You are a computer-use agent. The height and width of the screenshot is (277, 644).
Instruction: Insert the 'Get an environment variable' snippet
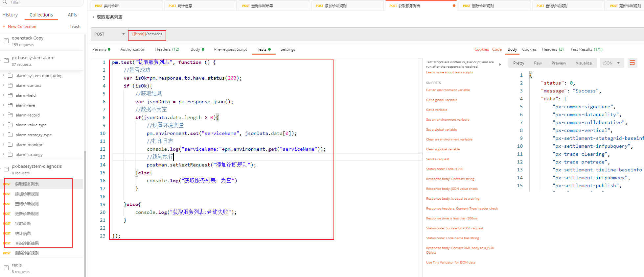point(448,90)
